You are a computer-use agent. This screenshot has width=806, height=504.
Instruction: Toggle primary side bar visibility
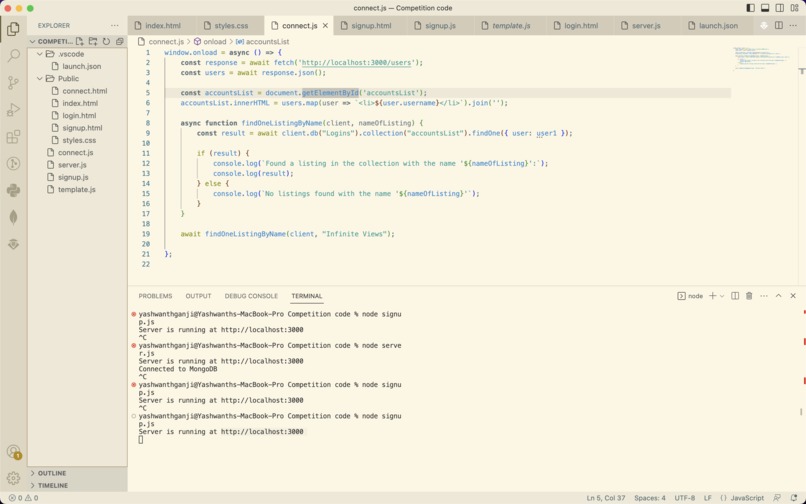pos(750,8)
